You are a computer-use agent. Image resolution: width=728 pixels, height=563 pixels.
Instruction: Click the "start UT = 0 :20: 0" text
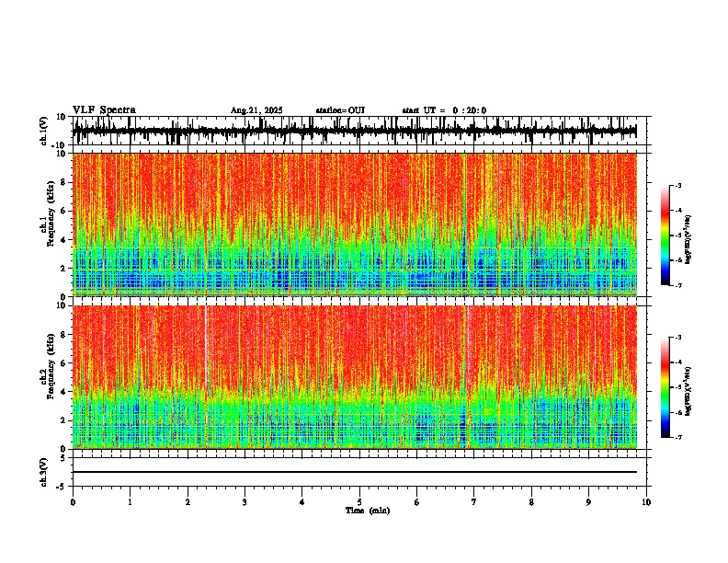point(444,110)
